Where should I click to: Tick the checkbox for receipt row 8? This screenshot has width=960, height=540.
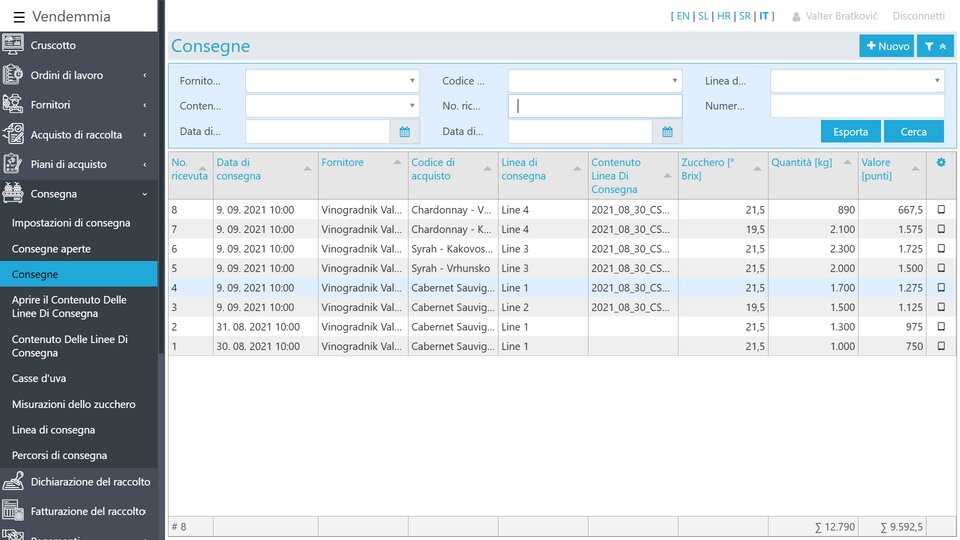940,210
